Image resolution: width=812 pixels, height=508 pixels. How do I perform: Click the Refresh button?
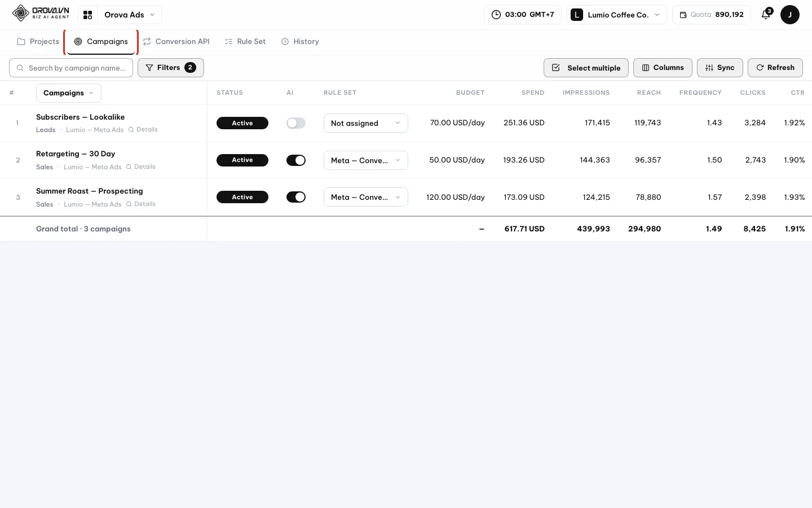click(x=775, y=68)
